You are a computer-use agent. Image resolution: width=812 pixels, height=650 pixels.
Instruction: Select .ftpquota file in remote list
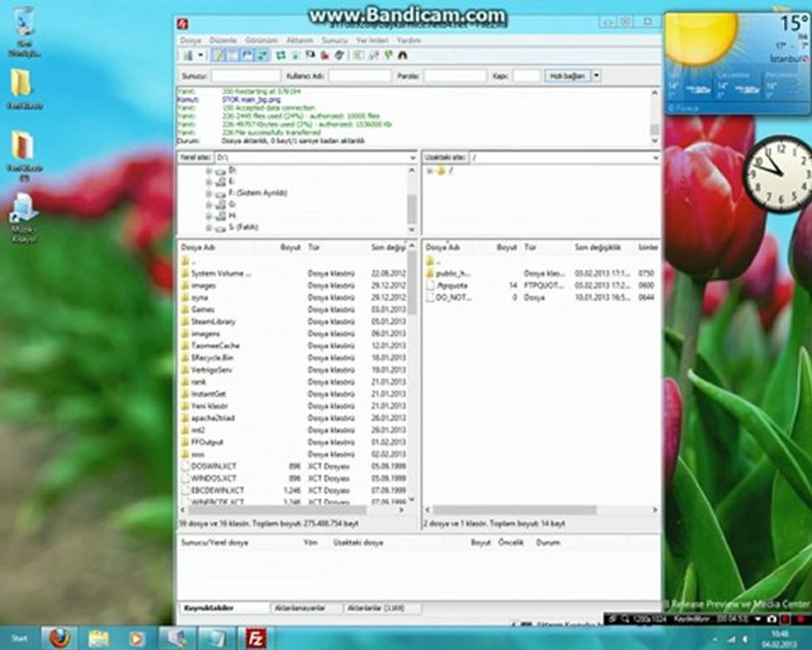[x=451, y=285]
